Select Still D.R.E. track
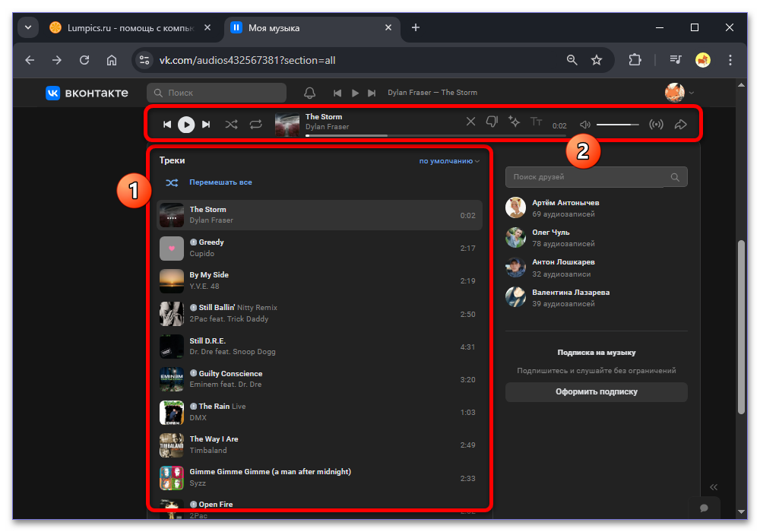The width and height of the screenshot is (760, 532). [x=319, y=347]
